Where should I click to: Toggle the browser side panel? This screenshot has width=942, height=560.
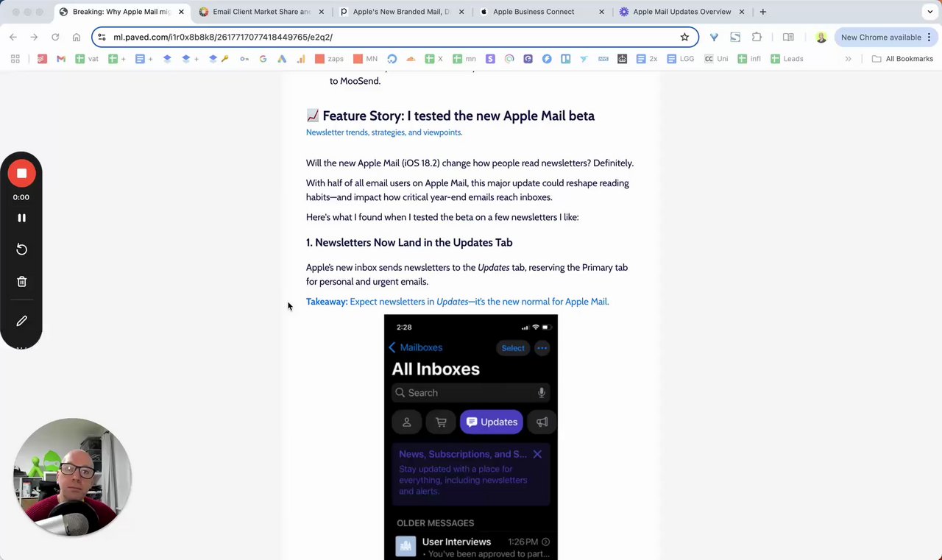click(x=788, y=37)
